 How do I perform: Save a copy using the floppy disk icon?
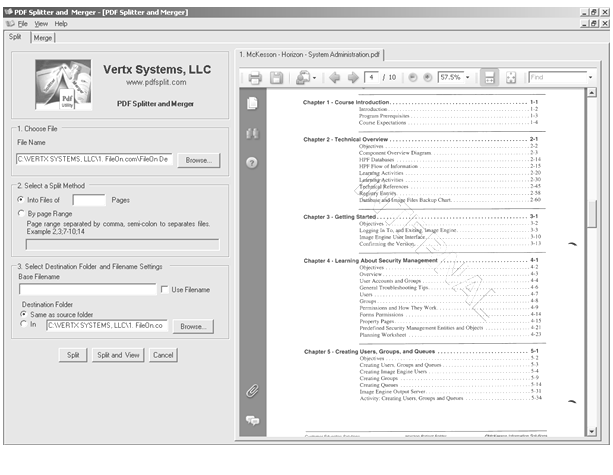coord(276,78)
